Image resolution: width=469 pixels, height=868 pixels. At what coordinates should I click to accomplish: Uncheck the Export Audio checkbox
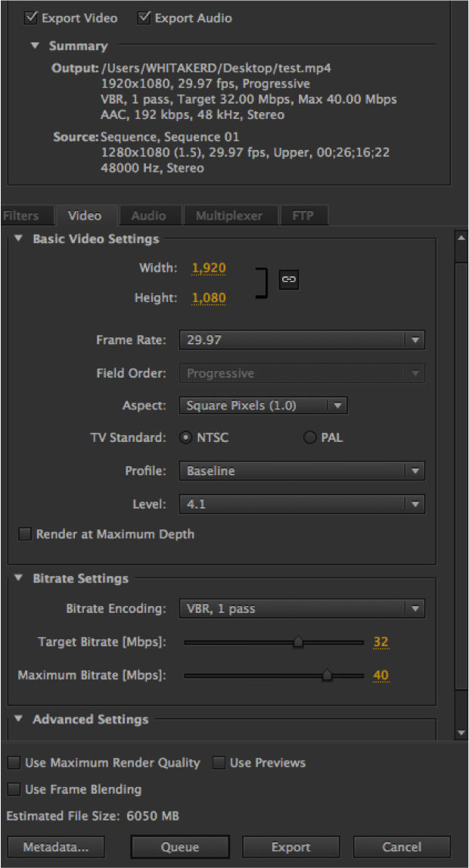tap(144, 17)
